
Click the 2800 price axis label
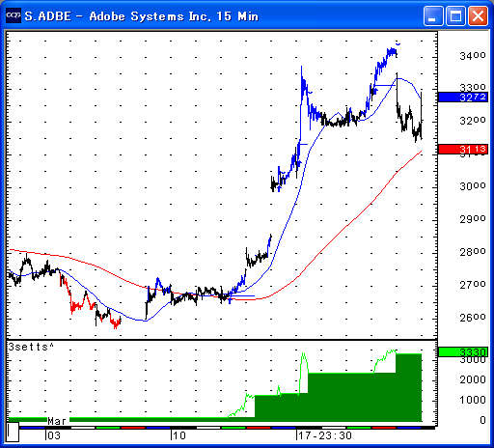point(473,252)
